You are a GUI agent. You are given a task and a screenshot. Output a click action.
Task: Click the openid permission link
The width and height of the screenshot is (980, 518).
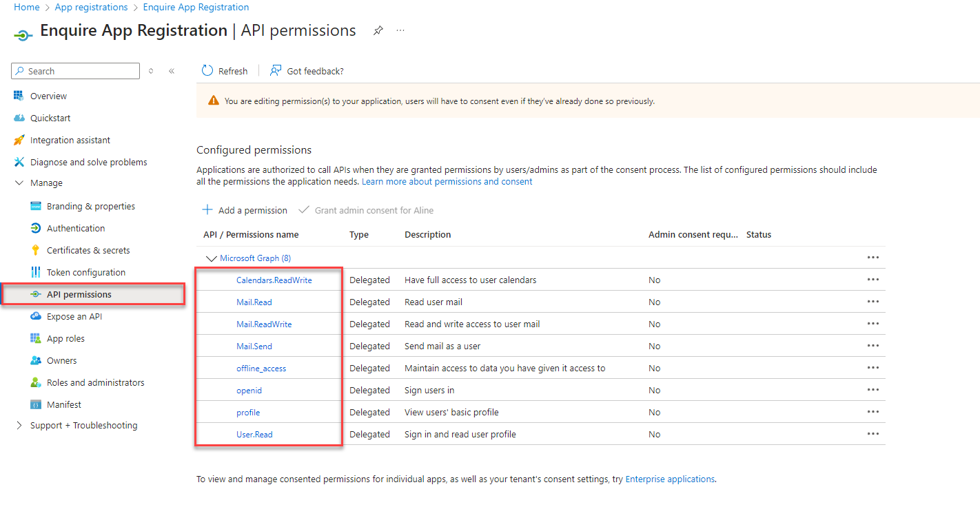[x=249, y=391]
